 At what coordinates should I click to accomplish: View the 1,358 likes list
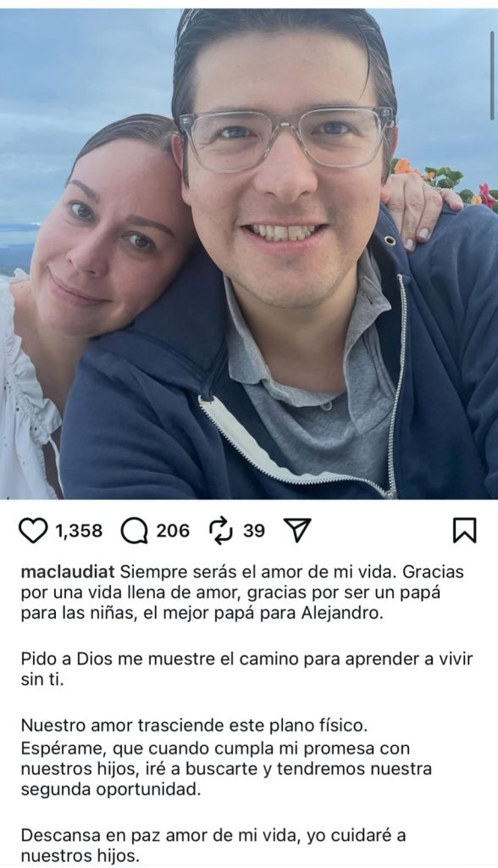pyautogui.click(x=79, y=531)
